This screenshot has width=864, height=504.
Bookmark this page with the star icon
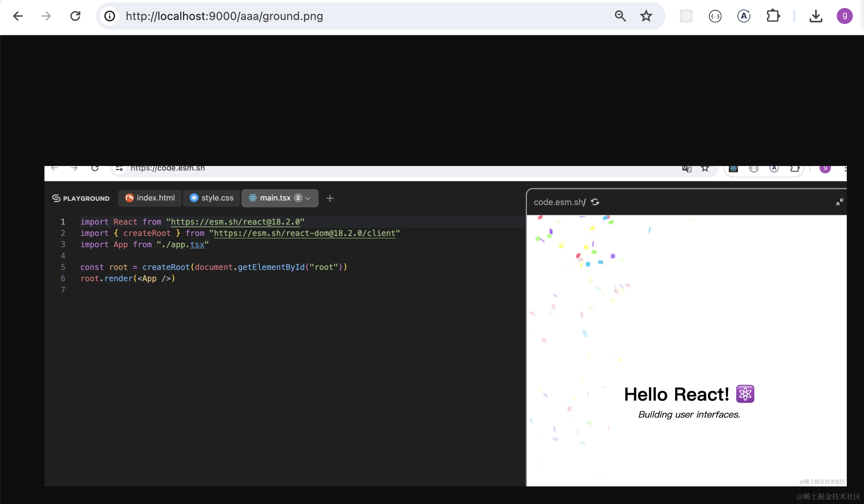[x=646, y=16]
